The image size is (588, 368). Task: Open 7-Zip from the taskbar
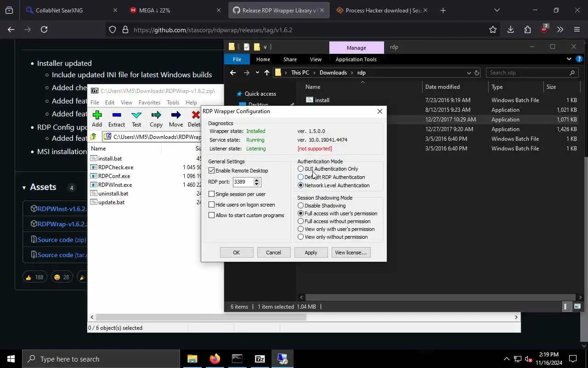point(260,359)
